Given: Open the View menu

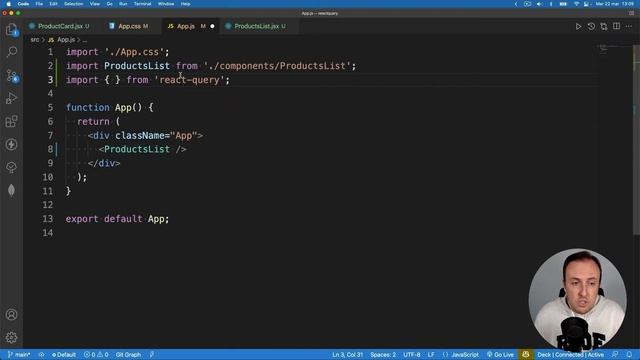Looking at the screenshot, I should (95, 4).
